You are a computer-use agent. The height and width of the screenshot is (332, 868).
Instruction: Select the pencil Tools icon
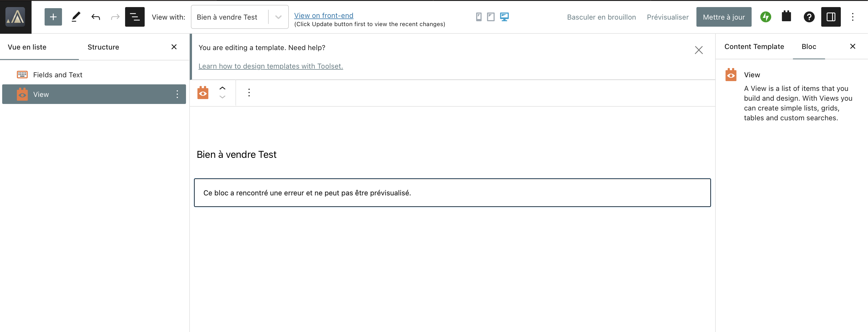click(76, 17)
